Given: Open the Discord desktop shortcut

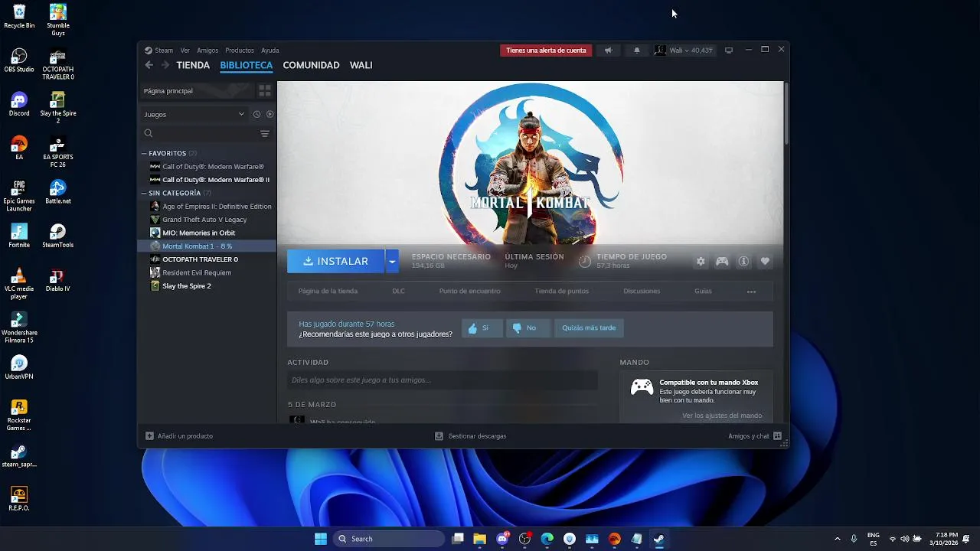Looking at the screenshot, I should 19,104.
